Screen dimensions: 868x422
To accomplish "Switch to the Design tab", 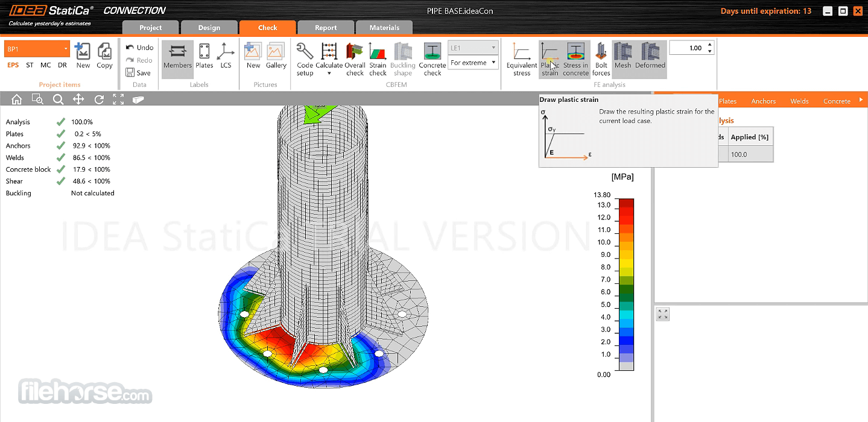I will pyautogui.click(x=209, y=27).
